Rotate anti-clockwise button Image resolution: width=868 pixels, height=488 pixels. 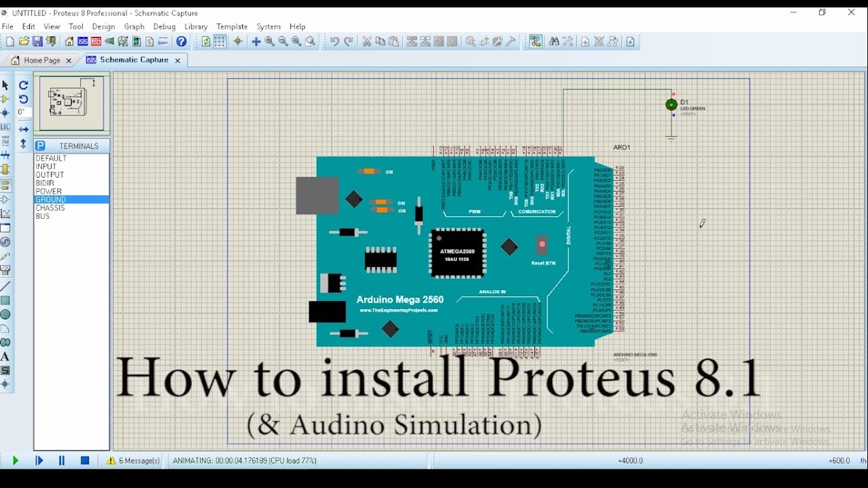(x=23, y=99)
